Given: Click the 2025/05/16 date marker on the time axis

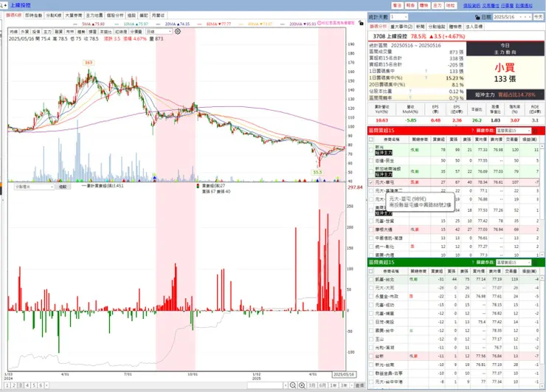Looking at the screenshot, I should pos(344,374).
